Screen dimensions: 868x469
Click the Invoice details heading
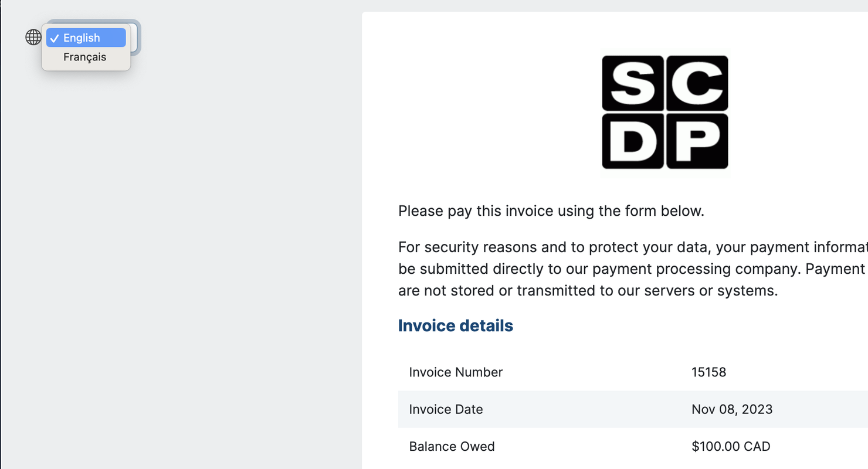coord(456,326)
